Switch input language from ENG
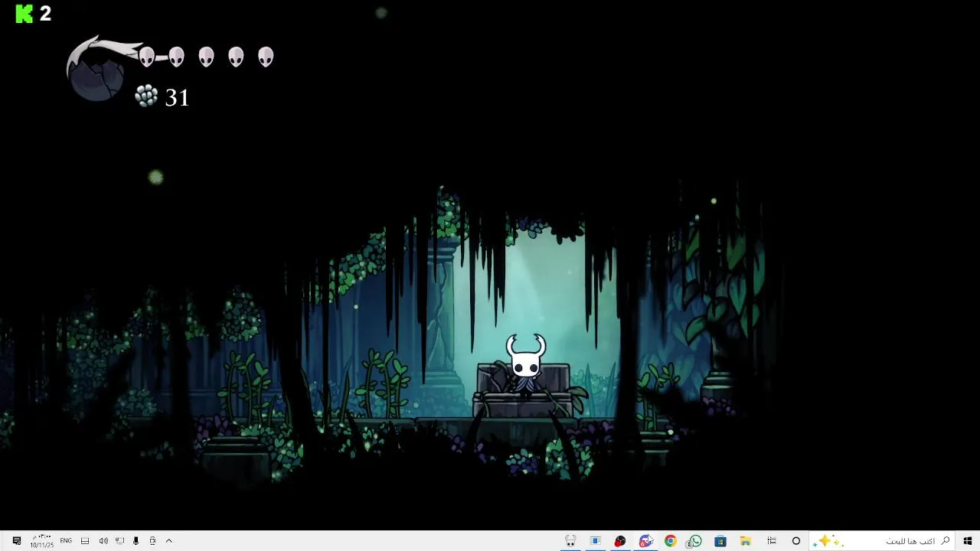The image size is (980, 551). coord(66,541)
